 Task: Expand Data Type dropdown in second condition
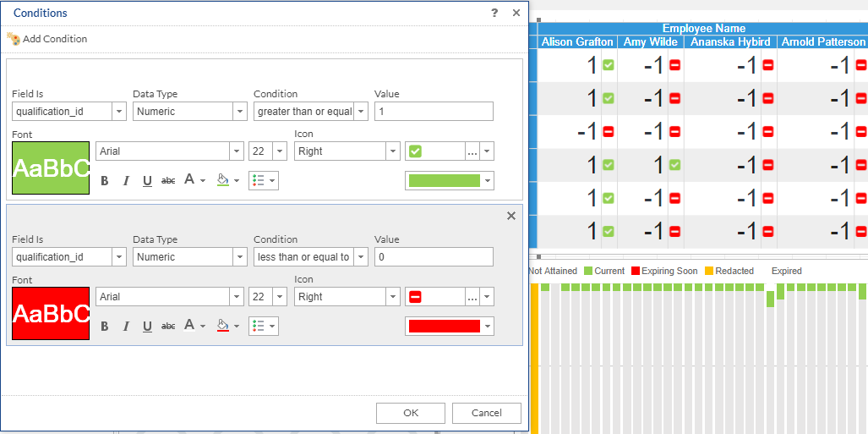pyautogui.click(x=240, y=256)
